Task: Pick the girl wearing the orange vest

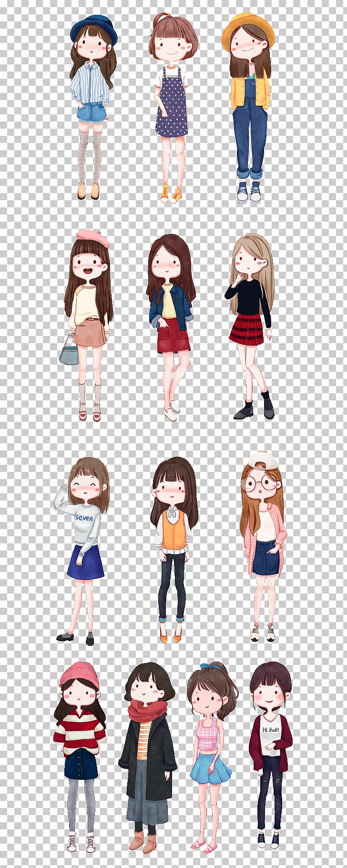Action: [x=174, y=550]
